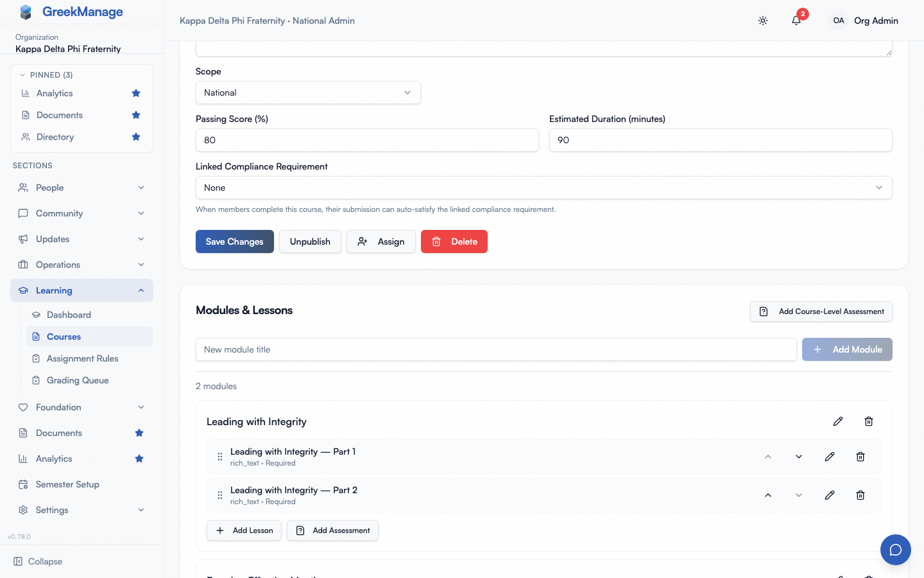Screen dimensions: 924x578
Task: Add Lesson to Leading with Integrity
Action: 244,530
